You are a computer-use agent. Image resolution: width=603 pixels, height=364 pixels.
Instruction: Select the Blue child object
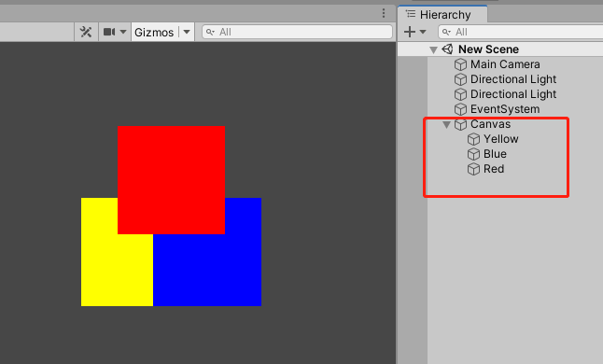495,154
